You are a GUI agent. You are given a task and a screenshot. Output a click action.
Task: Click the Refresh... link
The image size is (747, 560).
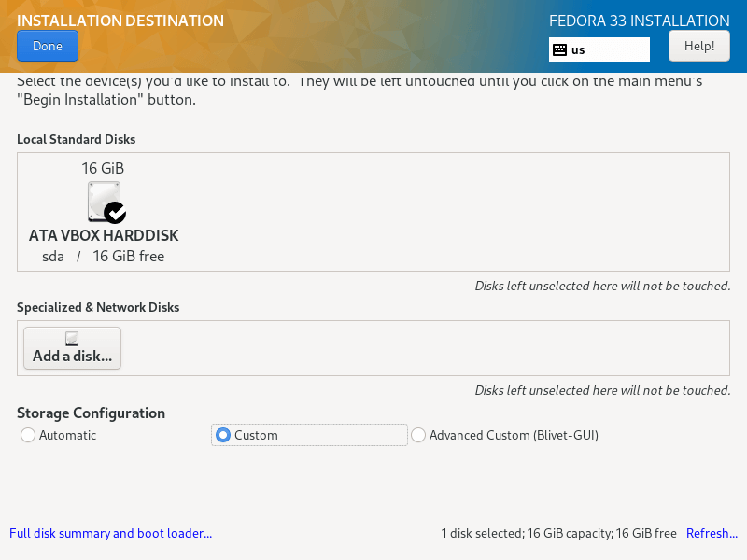pos(712,533)
